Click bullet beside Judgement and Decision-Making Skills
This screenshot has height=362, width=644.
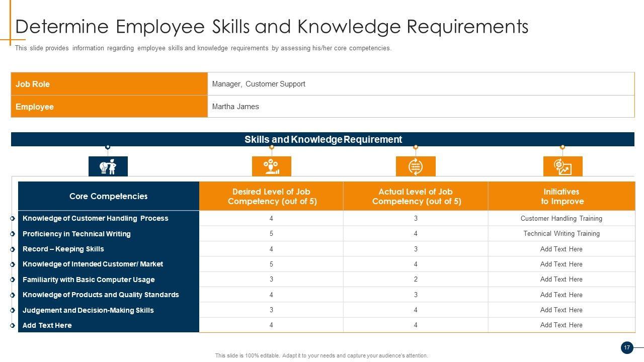click(12, 311)
